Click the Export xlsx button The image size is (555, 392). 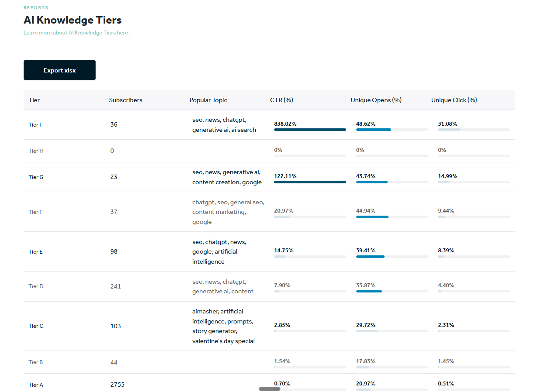(x=59, y=70)
